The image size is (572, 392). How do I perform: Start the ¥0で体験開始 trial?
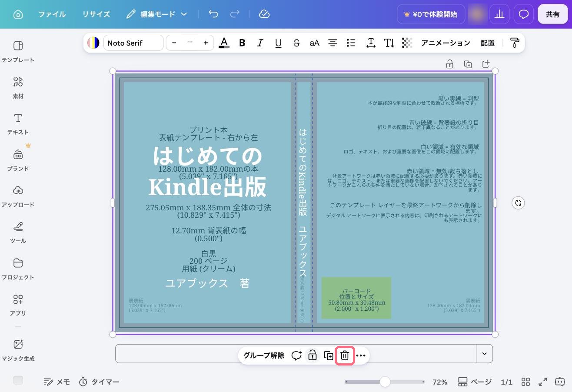[431, 14]
